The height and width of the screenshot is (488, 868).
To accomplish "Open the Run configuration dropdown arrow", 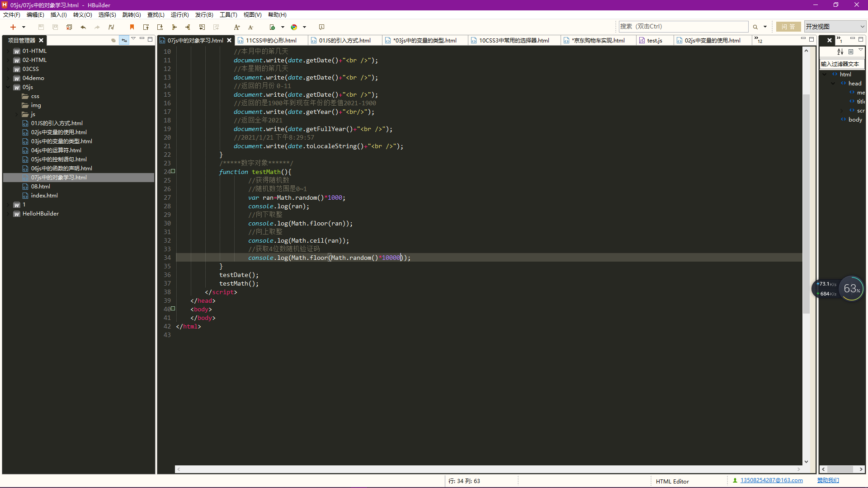I will pyautogui.click(x=283, y=27).
